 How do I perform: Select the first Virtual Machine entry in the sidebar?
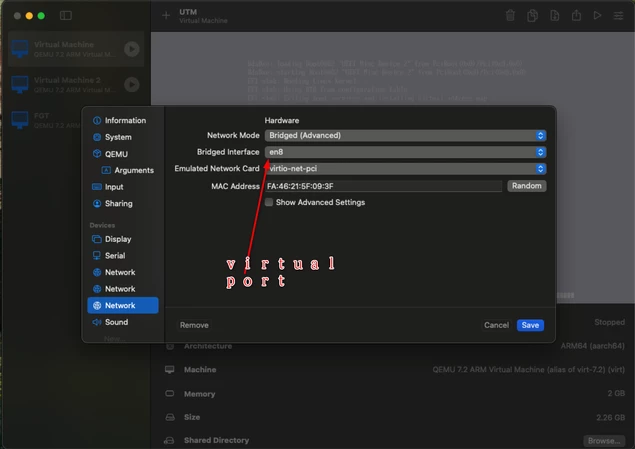76,49
